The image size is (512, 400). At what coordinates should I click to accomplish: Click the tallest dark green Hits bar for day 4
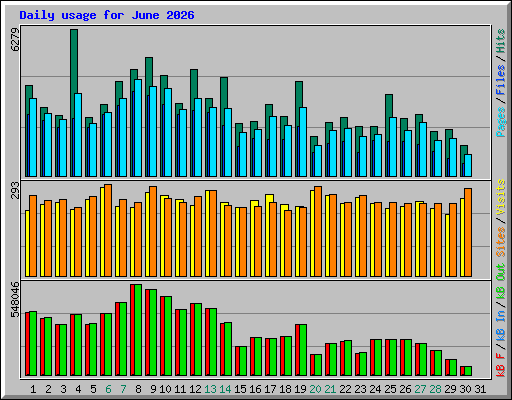click(x=74, y=61)
